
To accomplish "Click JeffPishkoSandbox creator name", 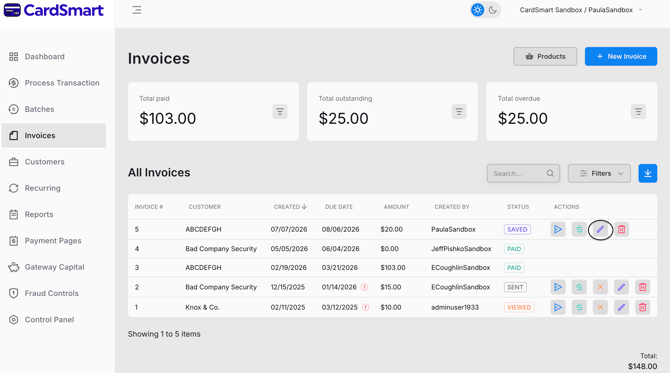I will point(461,249).
